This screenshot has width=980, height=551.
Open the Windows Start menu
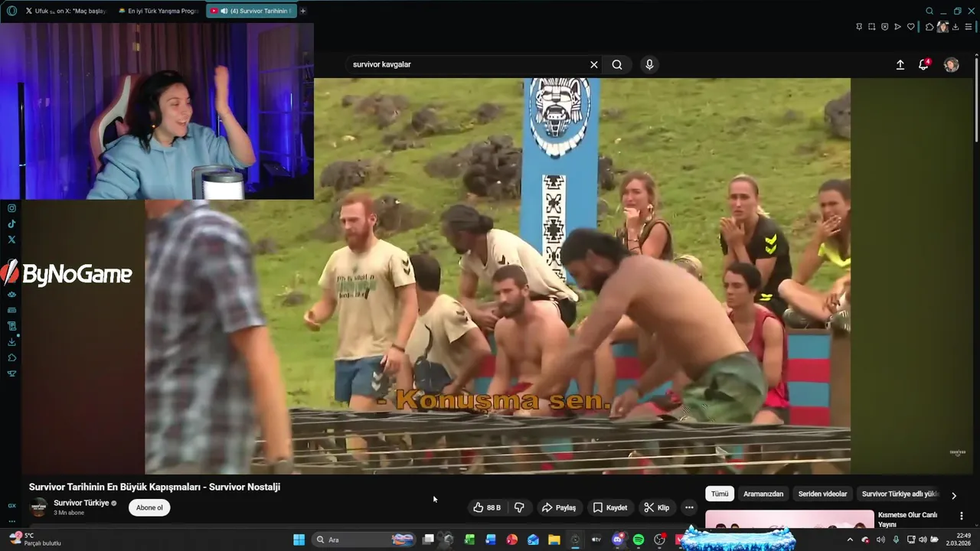point(299,540)
